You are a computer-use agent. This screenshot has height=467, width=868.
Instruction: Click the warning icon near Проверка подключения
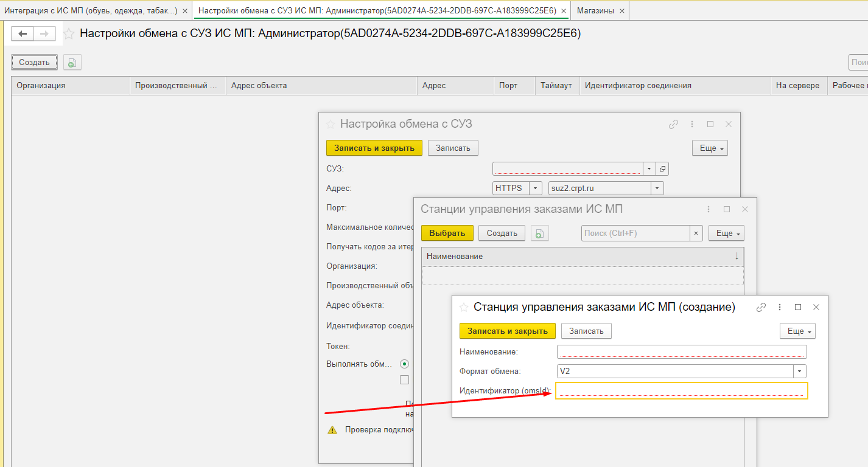pyautogui.click(x=332, y=429)
